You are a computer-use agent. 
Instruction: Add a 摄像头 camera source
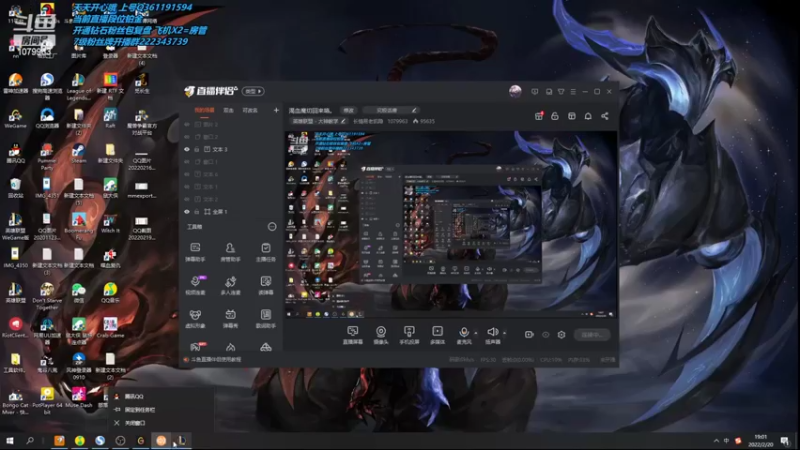tap(381, 335)
